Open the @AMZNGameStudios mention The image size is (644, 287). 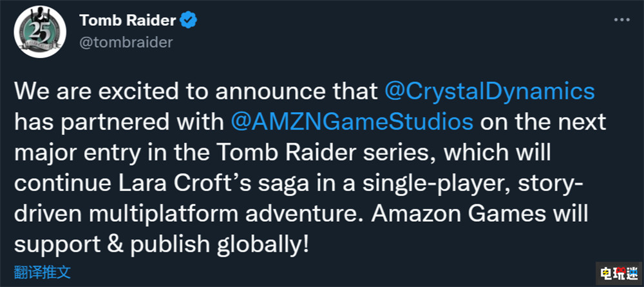click(352, 122)
